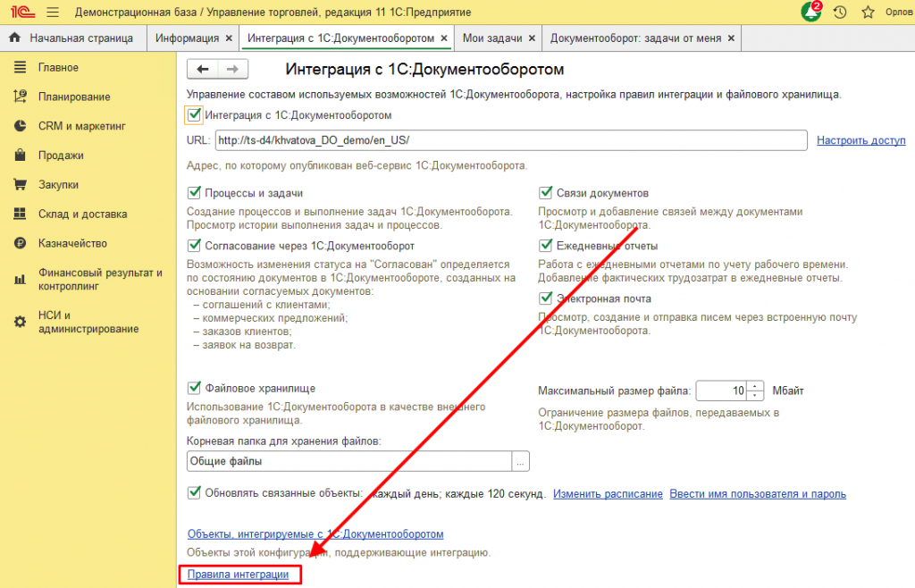Open НСИ и администрирование section
The image size is (915, 588).
pyautogui.click(x=88, y=322)
